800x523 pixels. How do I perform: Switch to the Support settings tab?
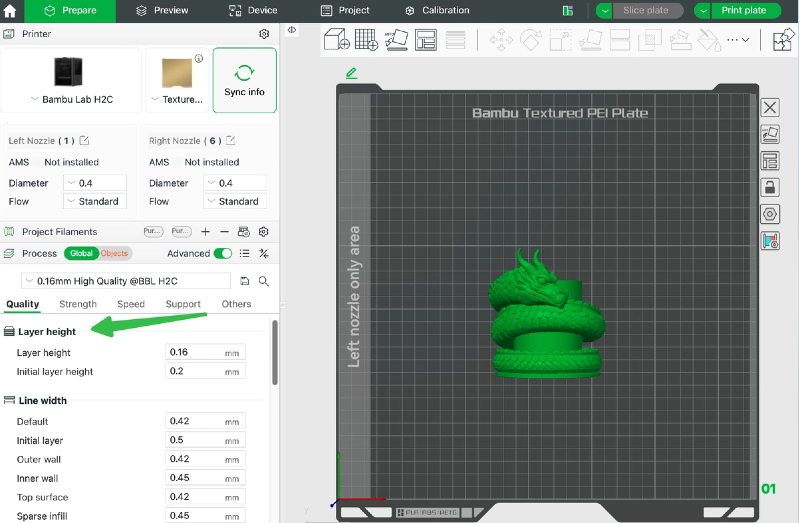pos(183,304)
